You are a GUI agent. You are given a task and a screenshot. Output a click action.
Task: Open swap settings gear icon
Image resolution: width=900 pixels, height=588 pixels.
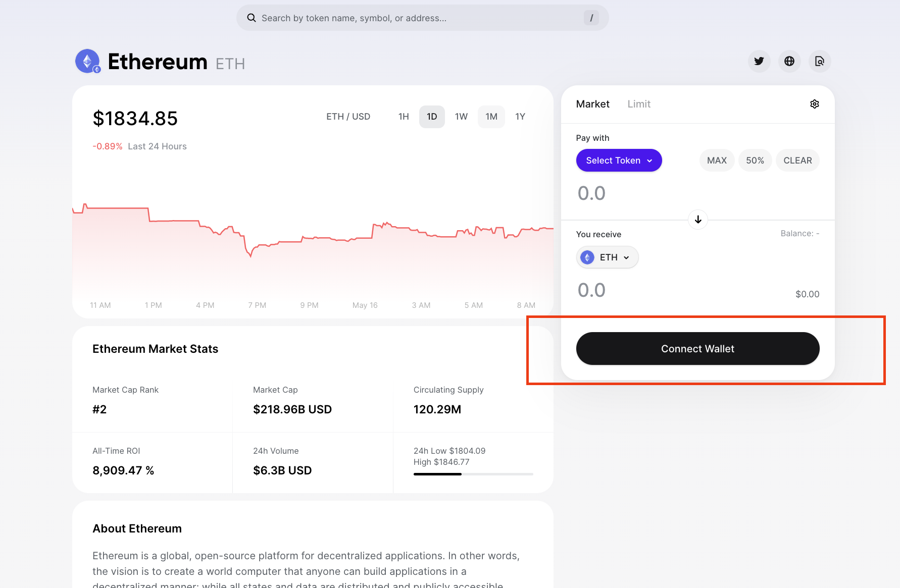coord(814,104)
